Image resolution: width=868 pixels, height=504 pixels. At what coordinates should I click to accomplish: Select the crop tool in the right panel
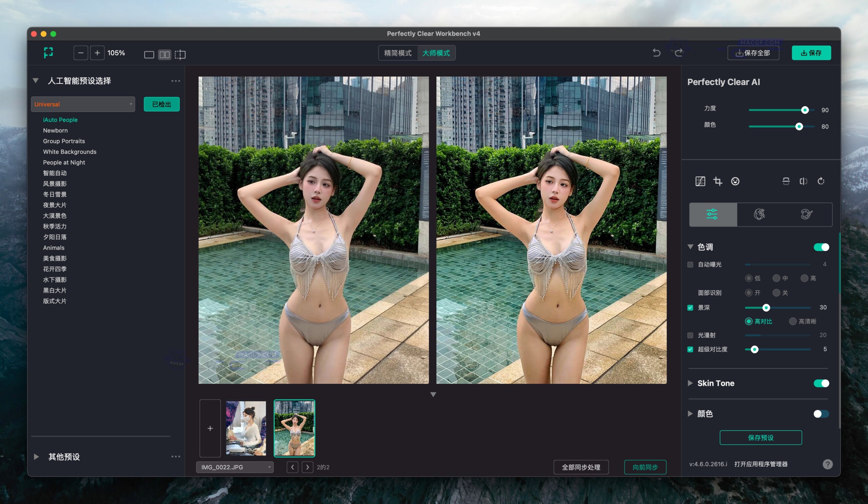tap(718, 181)
